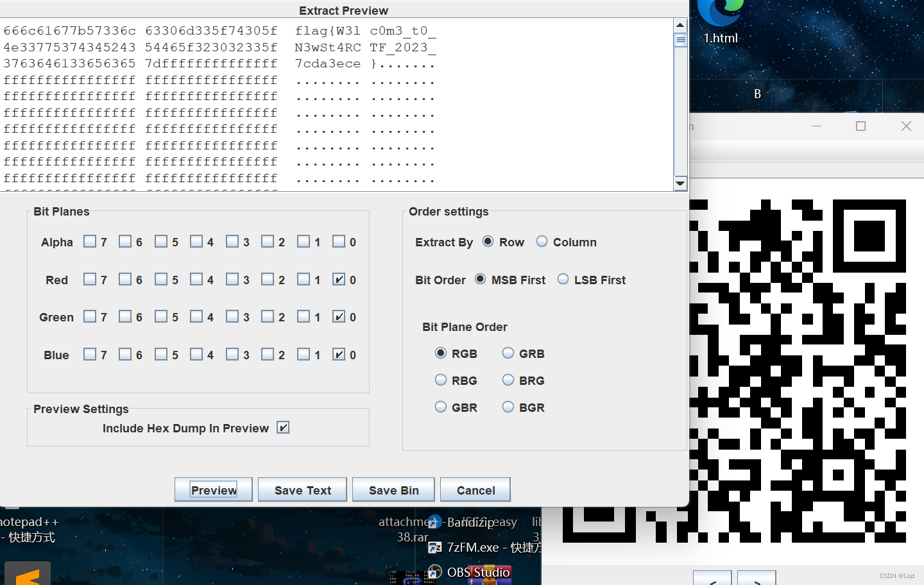Viewport: 924px width, 585px height.
Task: Select Extract By Row
Action: 488,242
